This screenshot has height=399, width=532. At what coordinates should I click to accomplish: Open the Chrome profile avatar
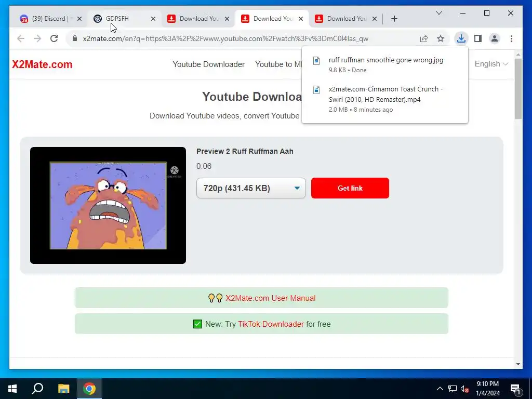point(495,38)
